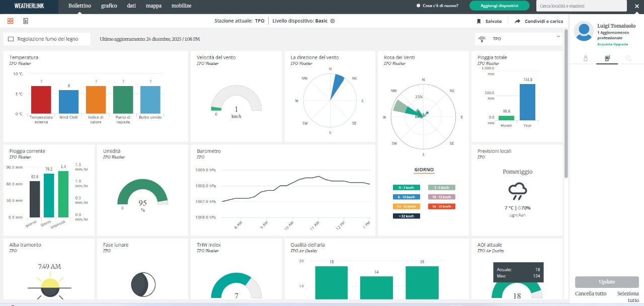Select the devices tab icon in sidebar
Viewport: 644px width, 306px height.
pos(607,58)
